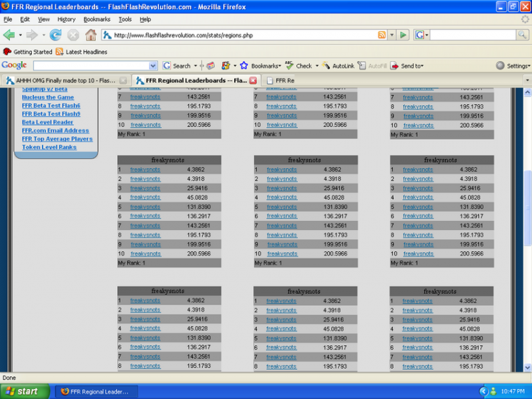Reload the page with the Refresh icon
Image resolution: width=532 pixels, height=399 pixels.
pyautogui.click(x=55, y=35)
